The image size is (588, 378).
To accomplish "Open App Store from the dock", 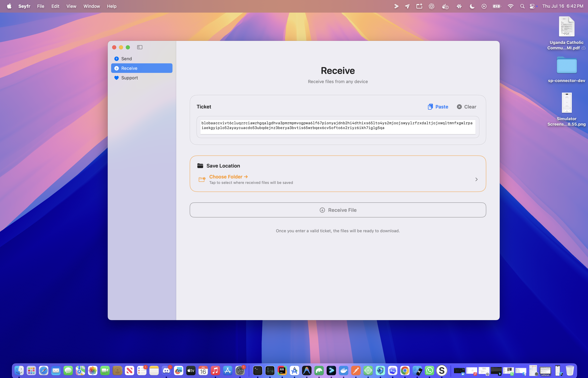I will pyautogui.click(x=228, y=370).
